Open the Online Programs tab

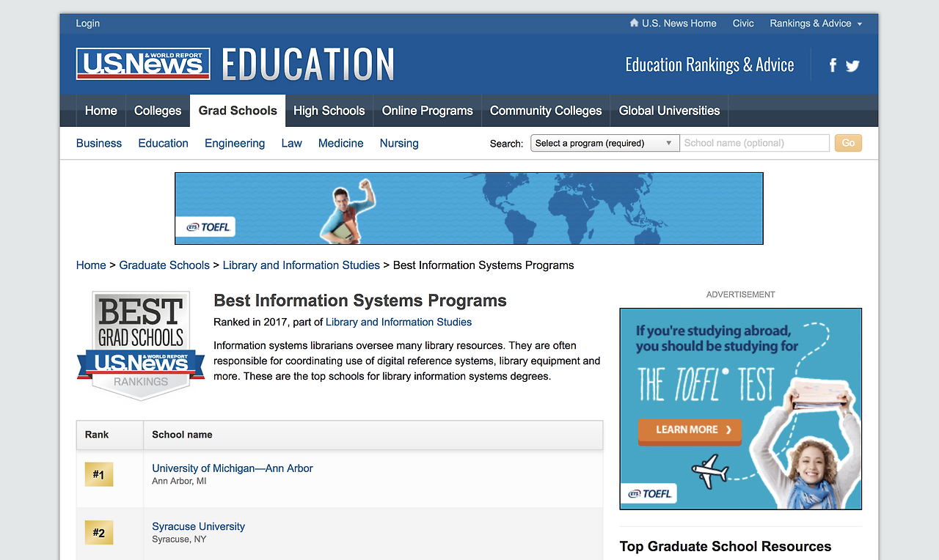pos(428,111)
